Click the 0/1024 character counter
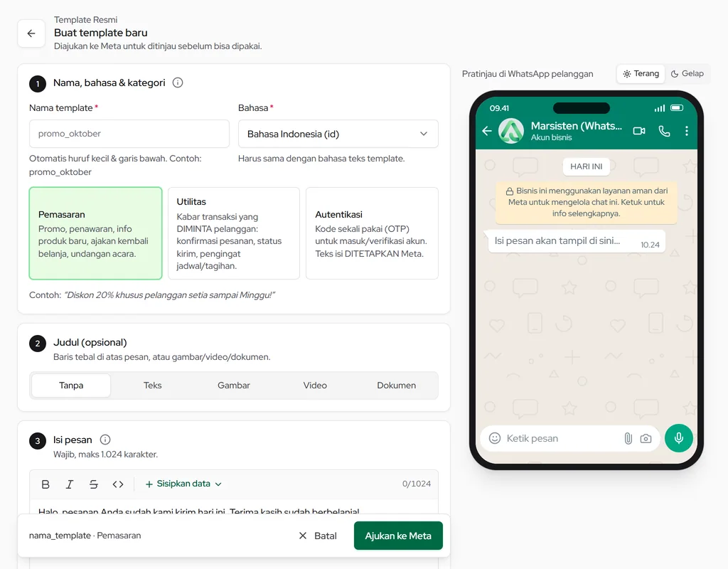 coord(417,484)
